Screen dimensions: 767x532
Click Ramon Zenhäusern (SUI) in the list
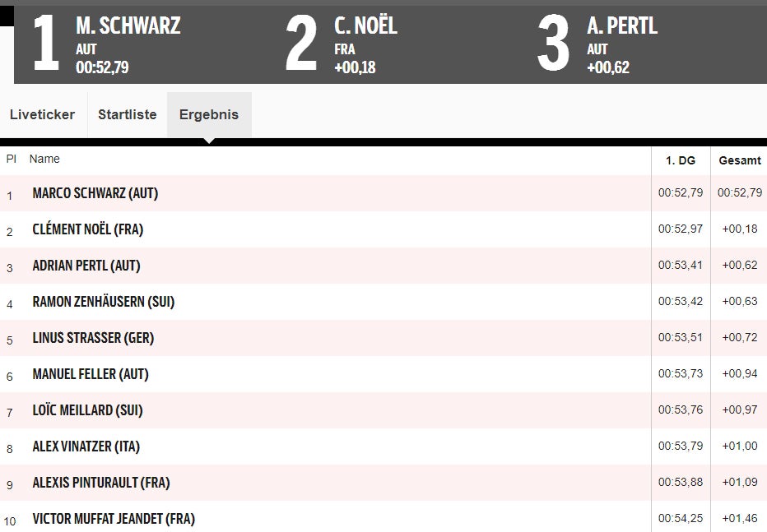(x=103, y=303)
